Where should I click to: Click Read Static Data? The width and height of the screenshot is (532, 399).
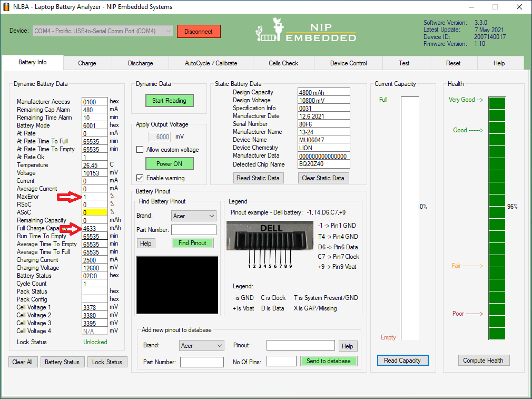258,178
